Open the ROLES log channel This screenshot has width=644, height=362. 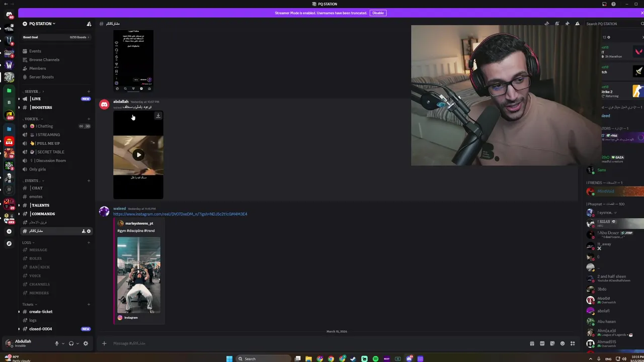click(56, 258)
